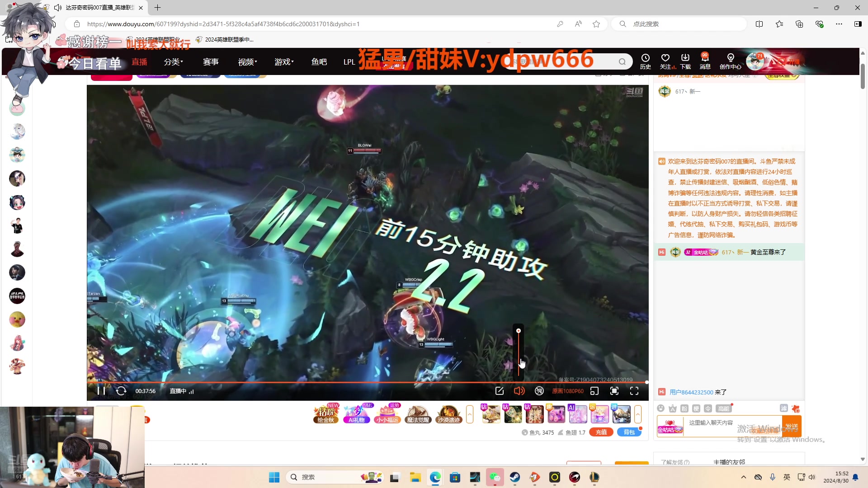This screenshot has width=868, height=488.
Task: Open the 赛事 nav tab
Action: click(x=211, y=62)
